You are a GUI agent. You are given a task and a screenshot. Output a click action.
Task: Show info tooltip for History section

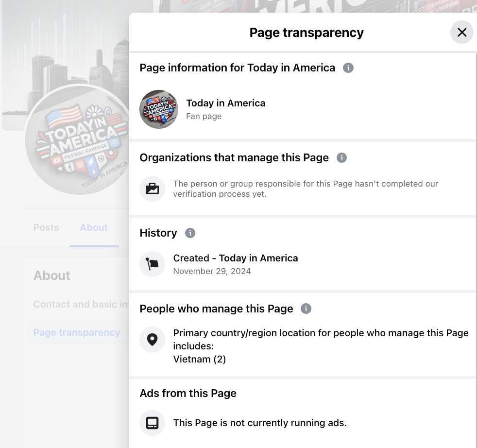[190, 233]
